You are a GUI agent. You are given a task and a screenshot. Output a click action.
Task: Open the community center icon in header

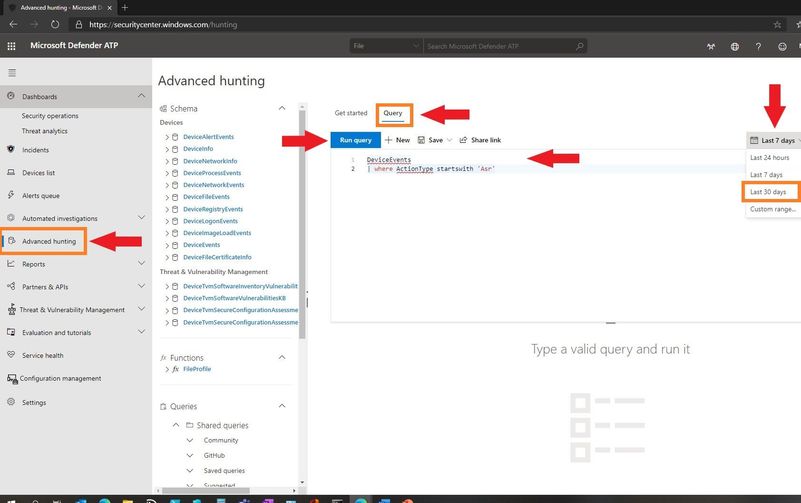711,46
